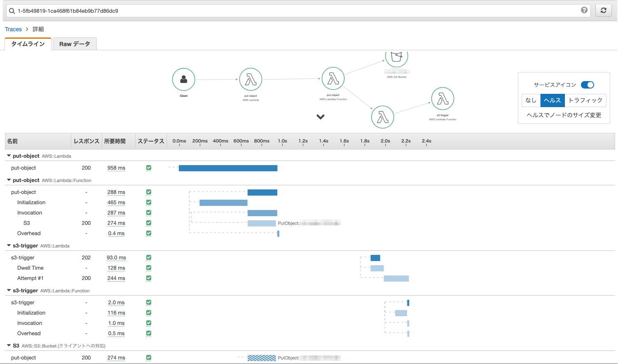Switch to the タイムライン tab
Screen dimensions: 618x364
click(x=28, y=44)
